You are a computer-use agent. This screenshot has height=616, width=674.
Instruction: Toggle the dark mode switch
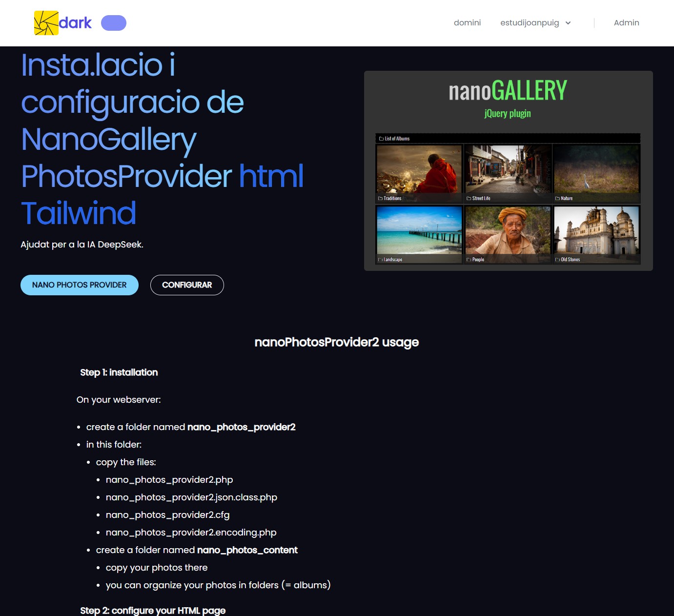click(x=114, y=23)
